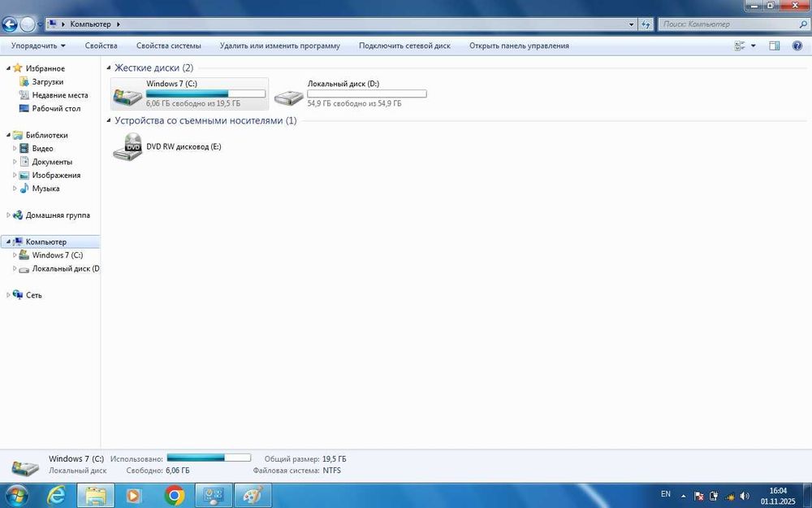Click the D: drive empty usage bar
Screen dimensions: 812x508
coord(367,93)
